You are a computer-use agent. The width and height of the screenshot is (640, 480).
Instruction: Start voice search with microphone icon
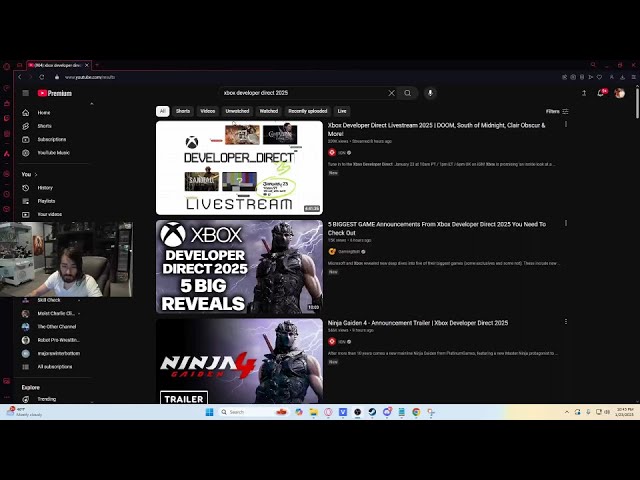[x=430, y=93]
